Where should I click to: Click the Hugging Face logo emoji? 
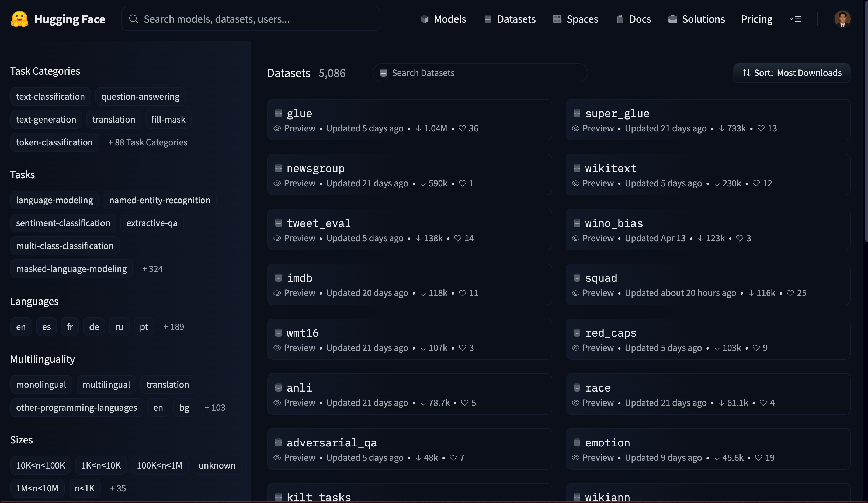(20, 19)
